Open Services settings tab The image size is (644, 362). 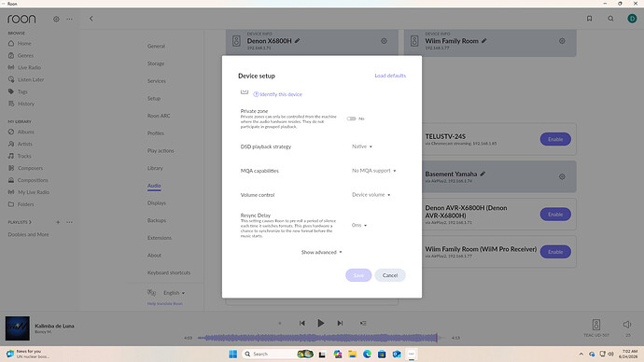(157, 81)
